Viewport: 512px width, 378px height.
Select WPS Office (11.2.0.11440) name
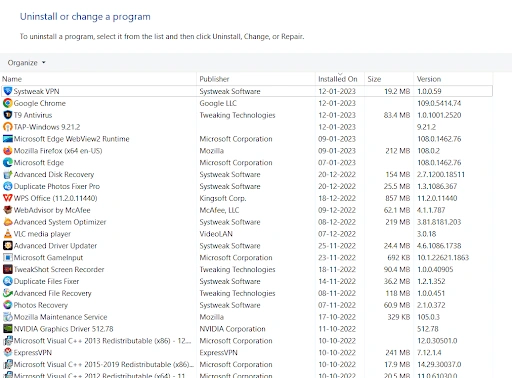[55, 198]
